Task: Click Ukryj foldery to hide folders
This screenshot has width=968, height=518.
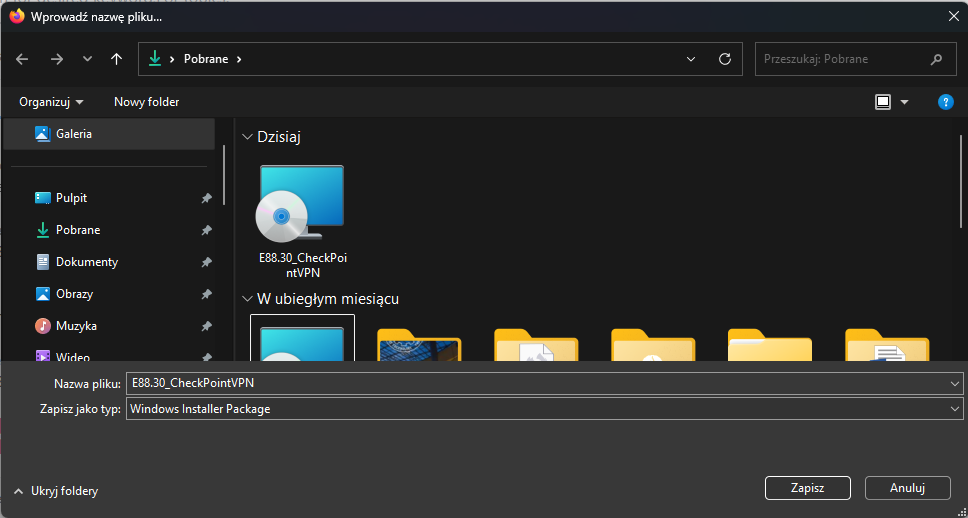Action: pyautogui.click(x=56, y=491)
